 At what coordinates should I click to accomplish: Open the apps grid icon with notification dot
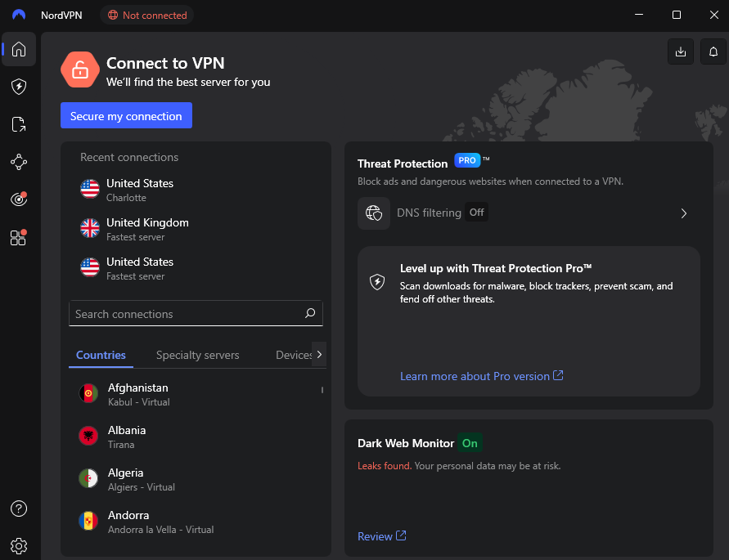click(18, 237)
